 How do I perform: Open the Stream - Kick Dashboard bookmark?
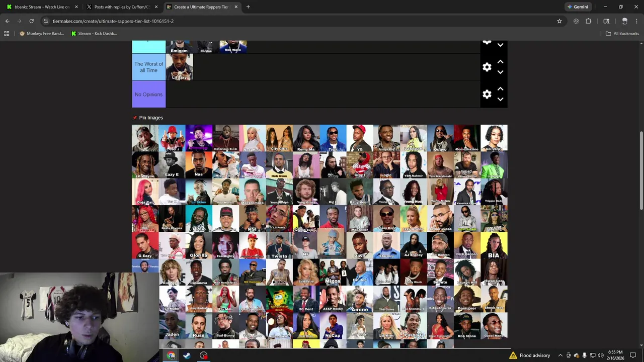pyautogui.click(x=94, y=34)
